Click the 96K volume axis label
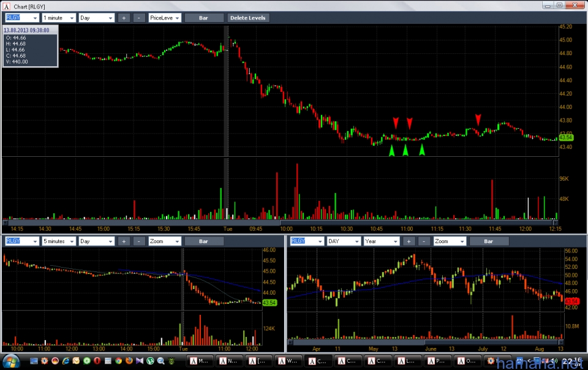The width and height of the screenshot is (588, 370). [564, 179]
